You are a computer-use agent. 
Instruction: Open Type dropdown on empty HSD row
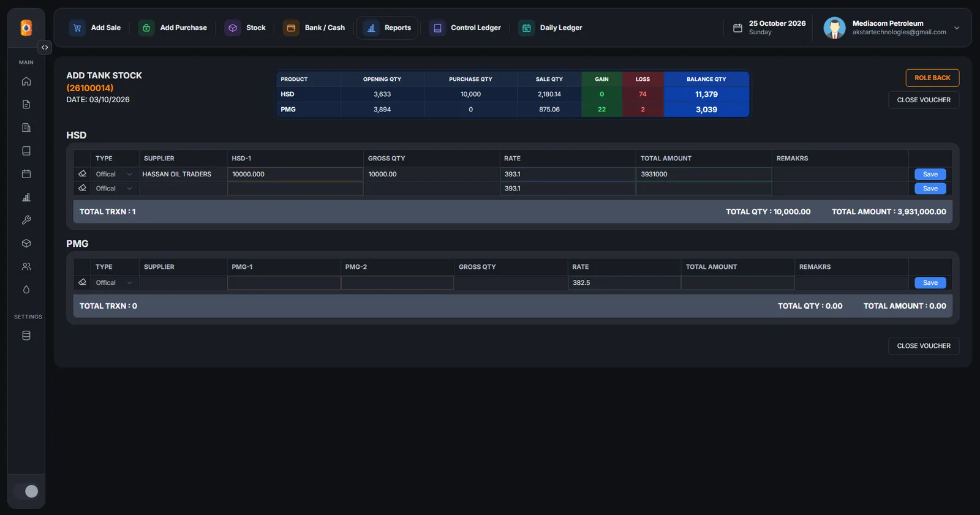[114, 189]
